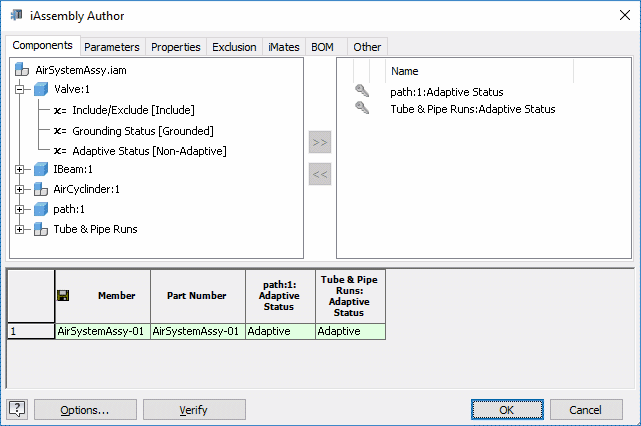Click the Part Number cell AirSystemAssy-01
This screenshot has height=426, width=641.
tap(198, 331)
